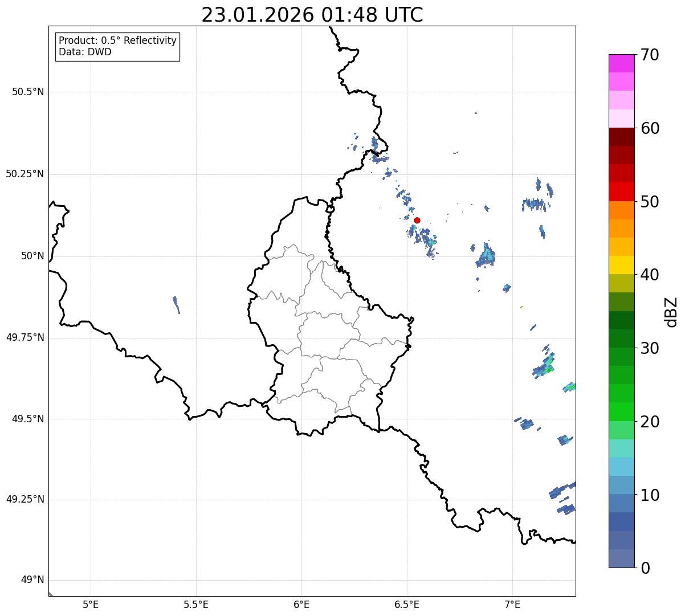Click the 'Product: 0.5° Reflectivity' legend text

117,41
